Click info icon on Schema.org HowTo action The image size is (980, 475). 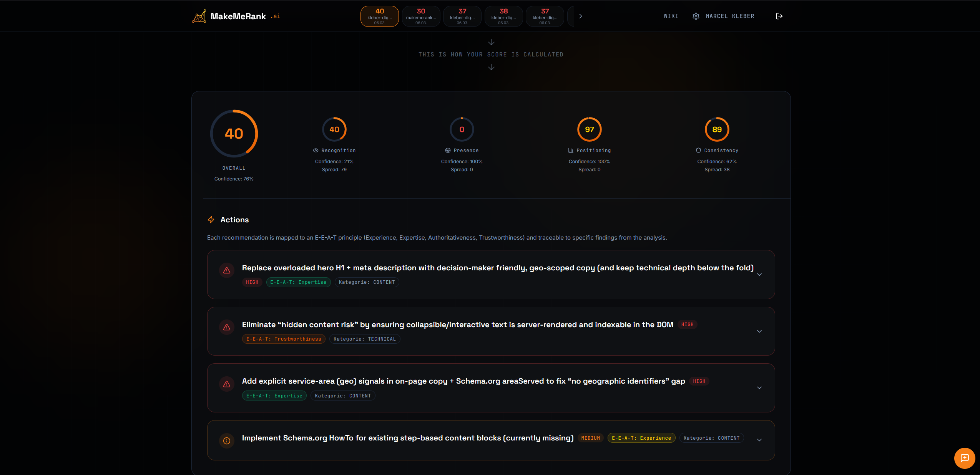pyautogui.click(x=227, y=440)
